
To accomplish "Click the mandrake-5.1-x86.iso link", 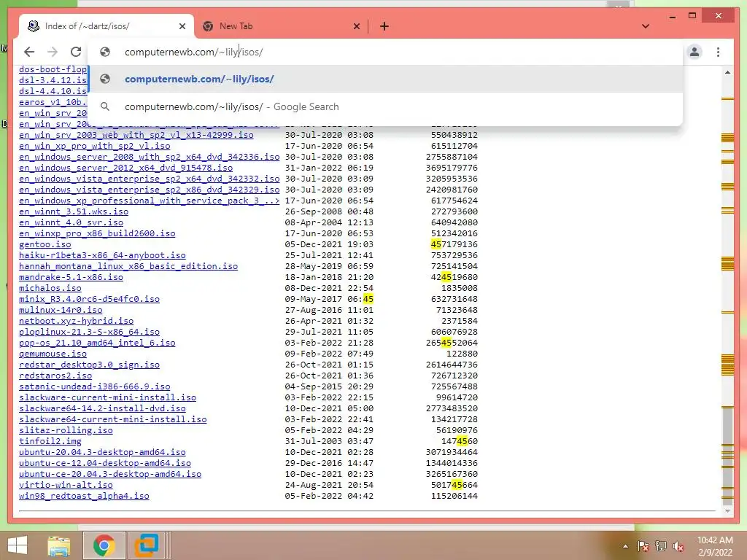I will click(71, 277).
